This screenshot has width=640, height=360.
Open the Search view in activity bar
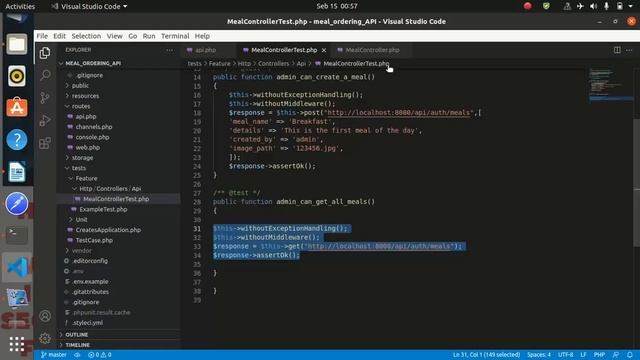coord(45,75)
